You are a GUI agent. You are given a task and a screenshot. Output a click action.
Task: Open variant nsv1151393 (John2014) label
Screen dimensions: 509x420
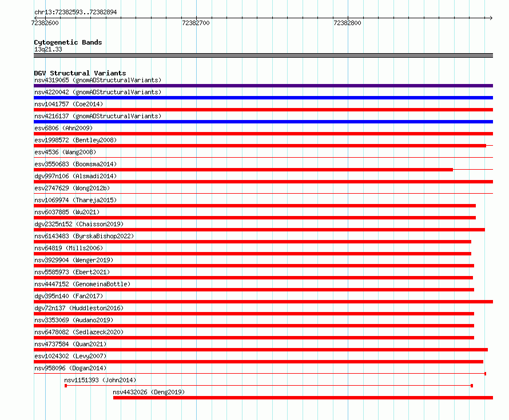[100, 380]
